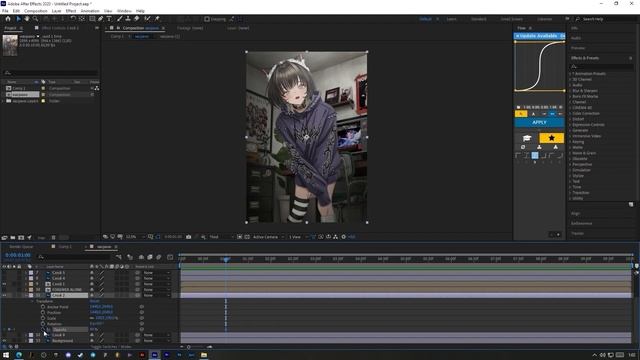Click the Flow graduation cap icon
640x360 pixels.
point(527,138)
